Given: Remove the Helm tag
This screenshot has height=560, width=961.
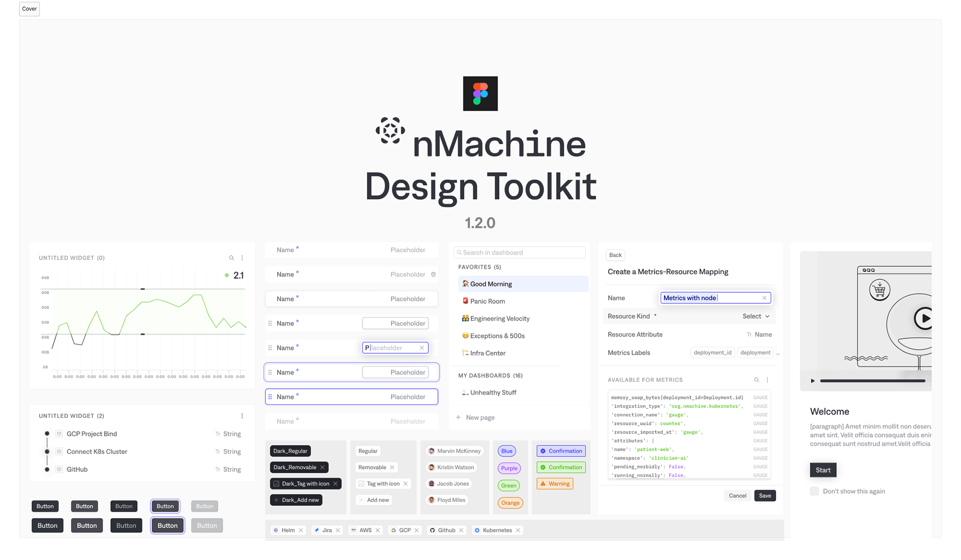Looking at the screenshot, I should [x=301, y=530].
